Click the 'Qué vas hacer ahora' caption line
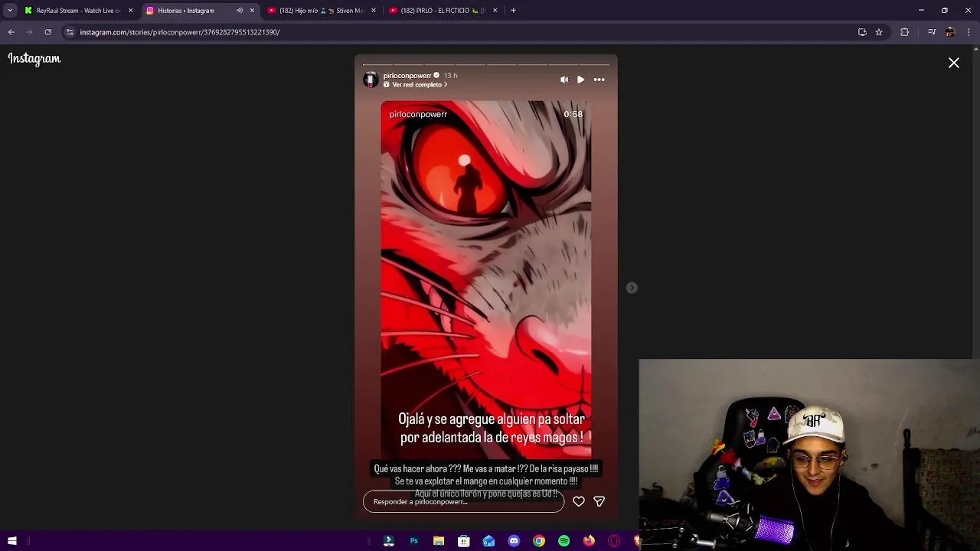The width and height of the screenshot is (980, 551). (486, 469)
